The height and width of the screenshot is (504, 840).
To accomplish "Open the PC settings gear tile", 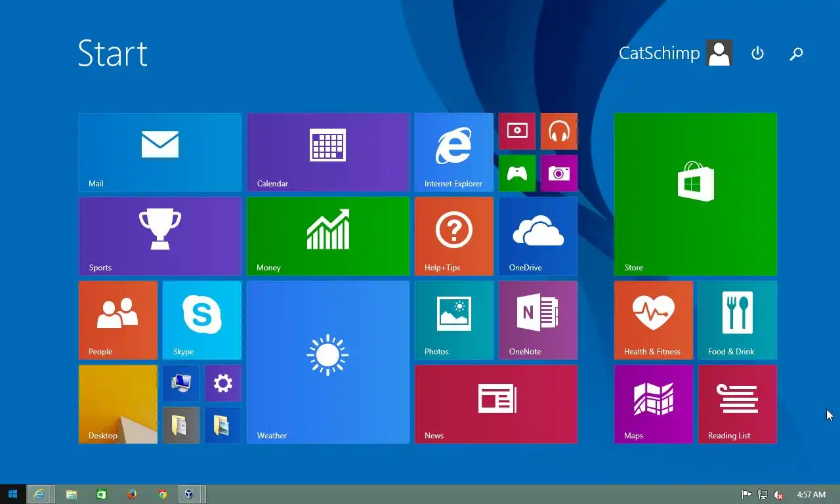I will click(x=223, y=383).
